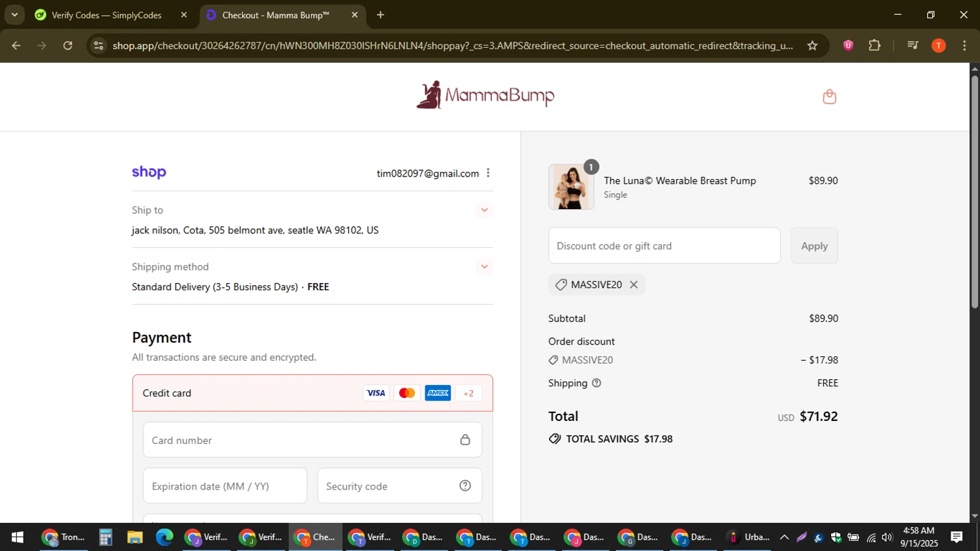The image size is (980, 551).
Task: Open the uBlock shield extension icon
Action: (848, 45)
